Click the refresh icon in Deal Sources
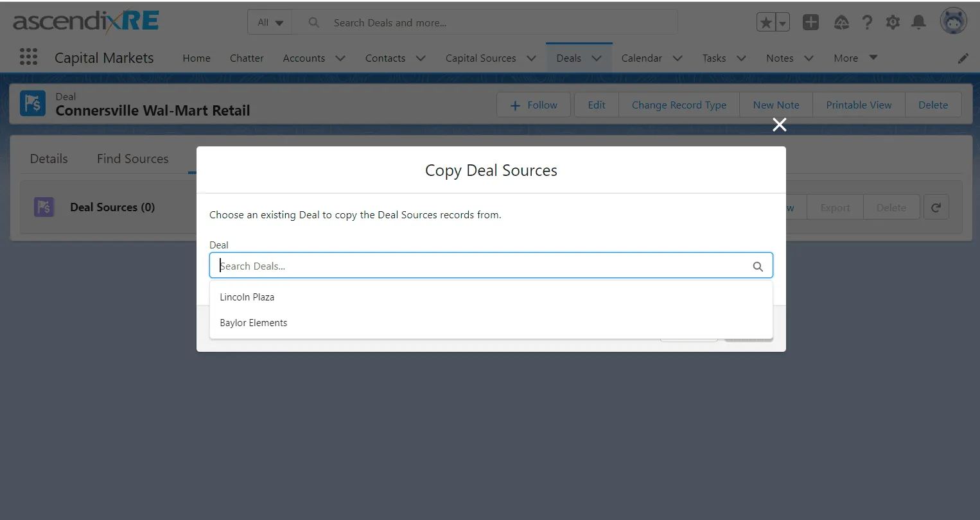Viewport: 980px width, 520px height. pos(936,207)
